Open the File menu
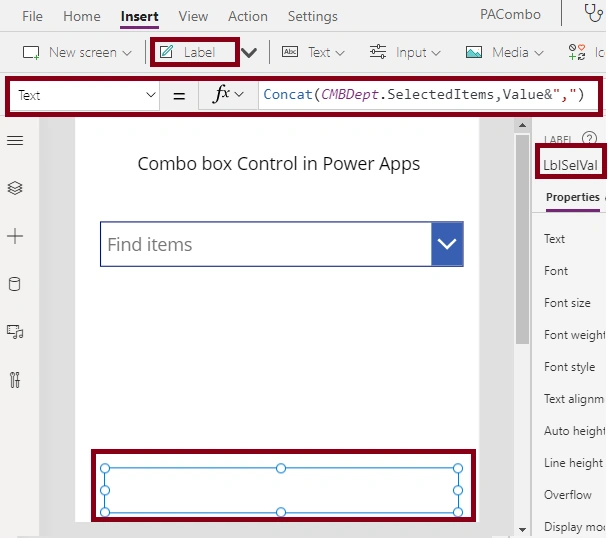This screenshot has width=608, height=539. (x=32, y=16)
